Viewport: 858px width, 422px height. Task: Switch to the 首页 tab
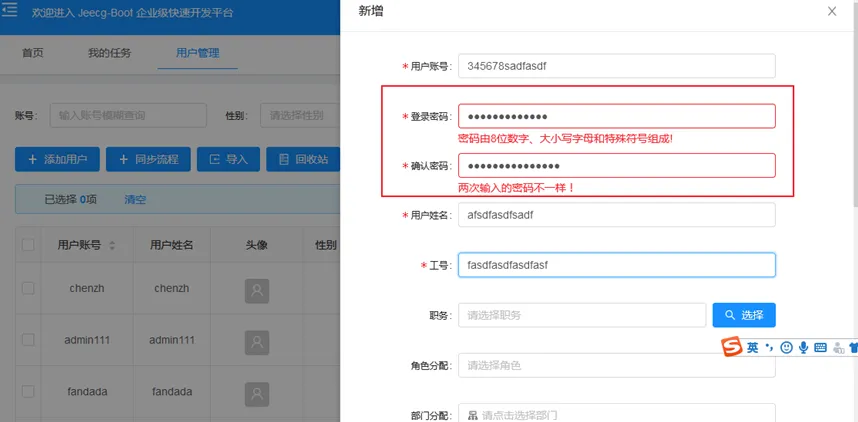pyautogui.click(x=33, y=53)
